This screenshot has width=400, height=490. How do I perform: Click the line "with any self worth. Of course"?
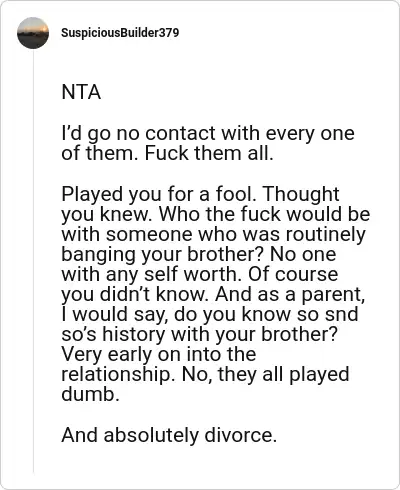(x=200, y=274)
